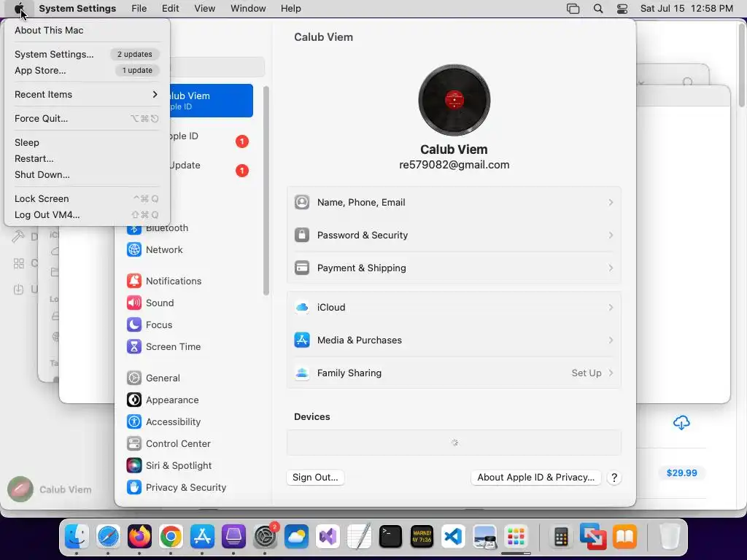Select Screen Time in the sidebar
Viewport: 747px width, 560px height.
point(189,347)
